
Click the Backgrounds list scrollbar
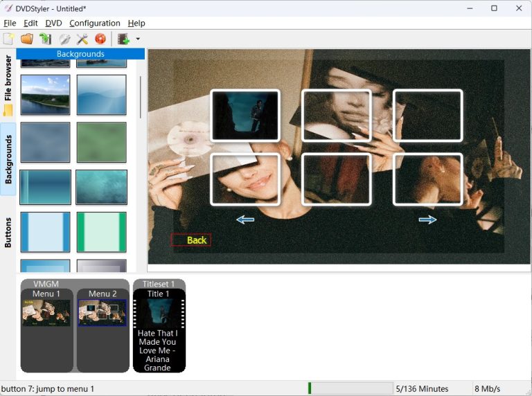tap(140, 98)
